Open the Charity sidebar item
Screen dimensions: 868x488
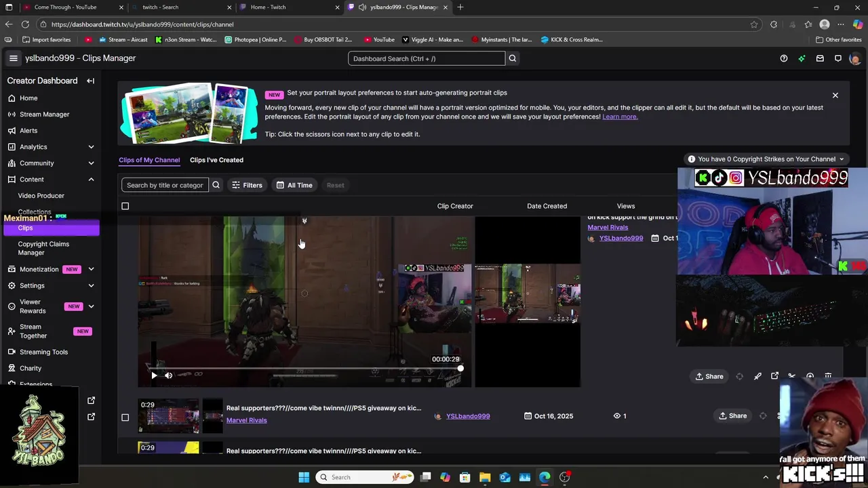(x=31, y=368)
